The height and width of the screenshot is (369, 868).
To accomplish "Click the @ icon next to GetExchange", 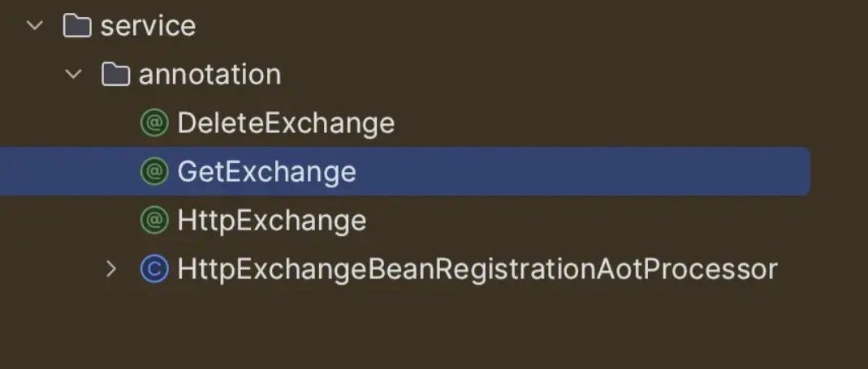I will click(x=154, y=171).
